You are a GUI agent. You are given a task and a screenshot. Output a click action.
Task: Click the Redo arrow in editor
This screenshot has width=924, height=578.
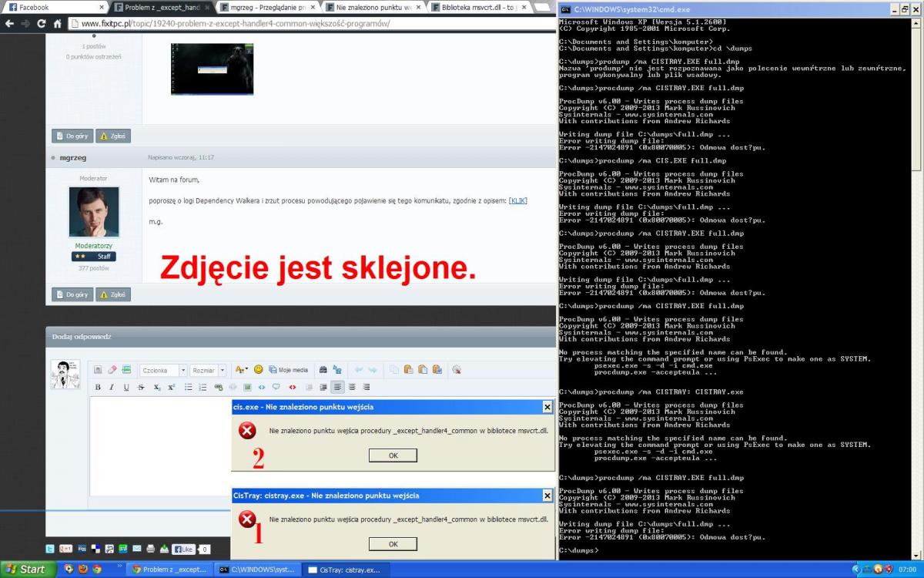click(x=373, y=370)
